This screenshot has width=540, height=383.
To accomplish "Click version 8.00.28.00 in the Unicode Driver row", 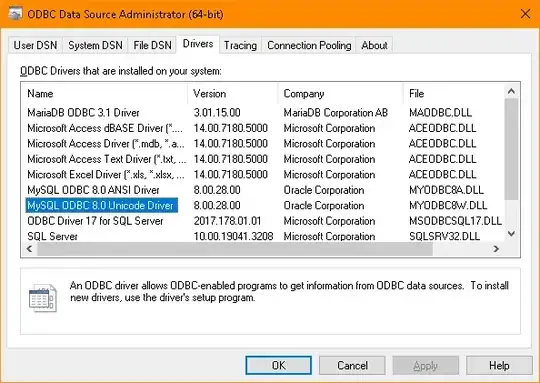I will (217, 206).
